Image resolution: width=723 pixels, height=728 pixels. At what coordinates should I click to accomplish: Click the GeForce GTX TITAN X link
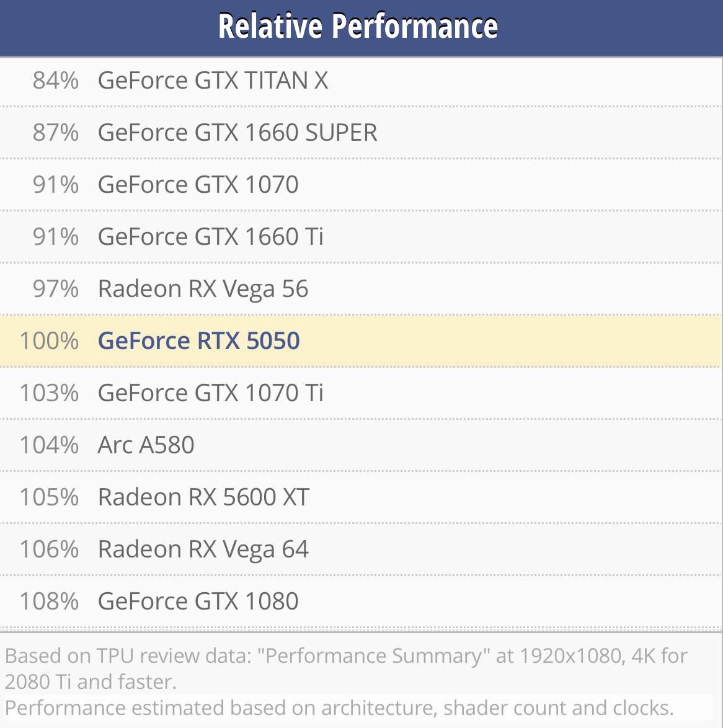[x=213, y=81]
